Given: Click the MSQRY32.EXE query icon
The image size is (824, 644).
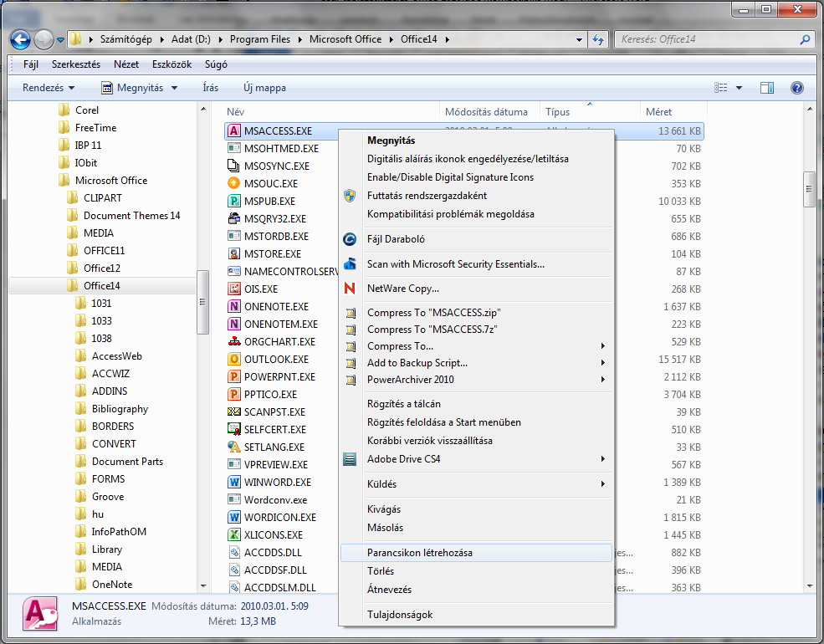Looking at the screenshot, I should coord(234,218).
